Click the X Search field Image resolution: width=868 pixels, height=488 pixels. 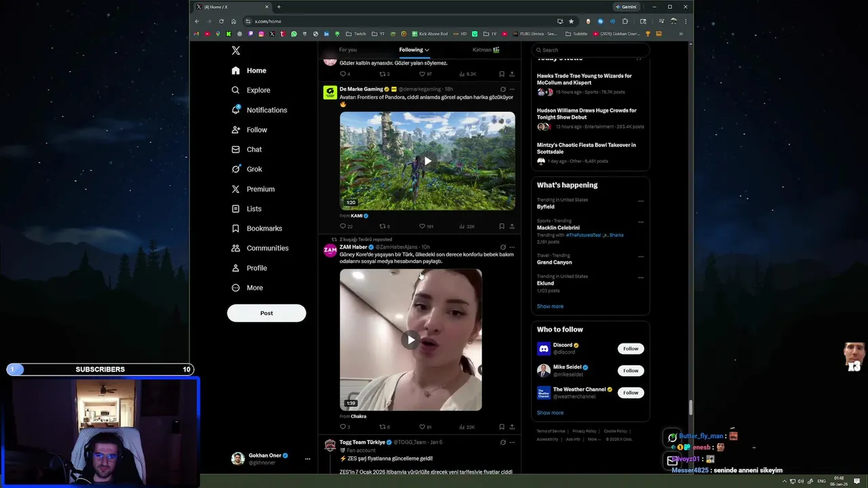tap(591, 49)
